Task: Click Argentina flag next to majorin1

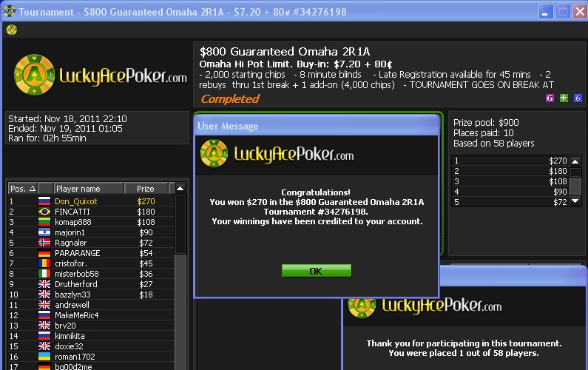Action: click(44, 232)
